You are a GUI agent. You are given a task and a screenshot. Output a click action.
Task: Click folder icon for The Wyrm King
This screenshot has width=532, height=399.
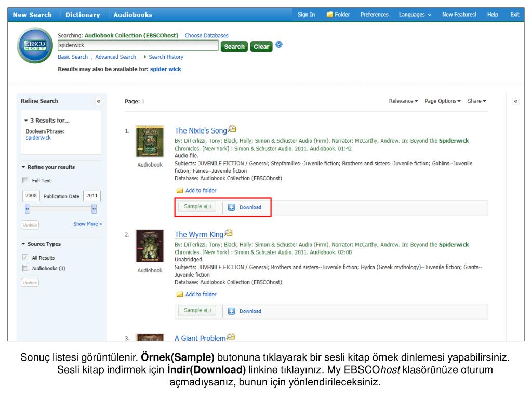(x=180, y=295)
